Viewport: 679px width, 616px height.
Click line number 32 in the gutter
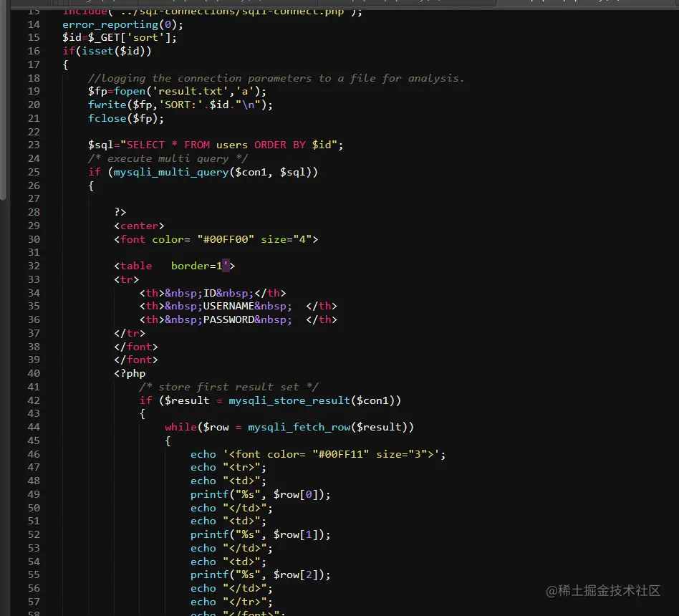(34, 266)
